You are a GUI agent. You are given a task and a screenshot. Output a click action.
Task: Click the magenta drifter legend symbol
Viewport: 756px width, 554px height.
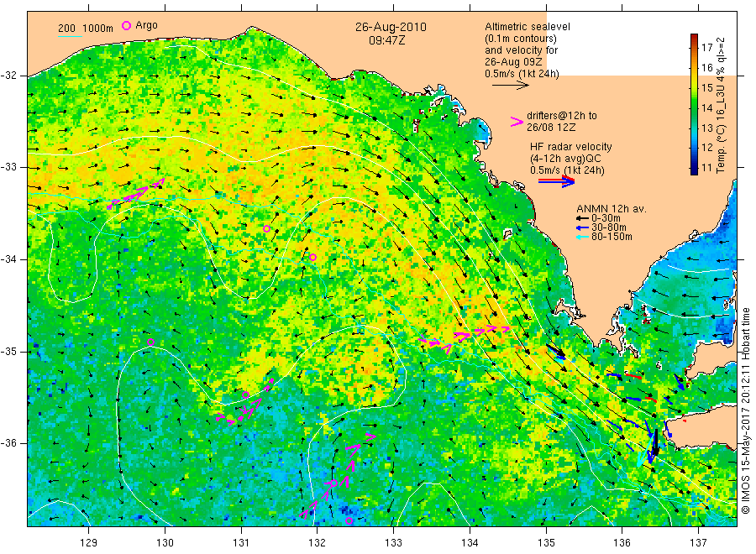(517, 122)
